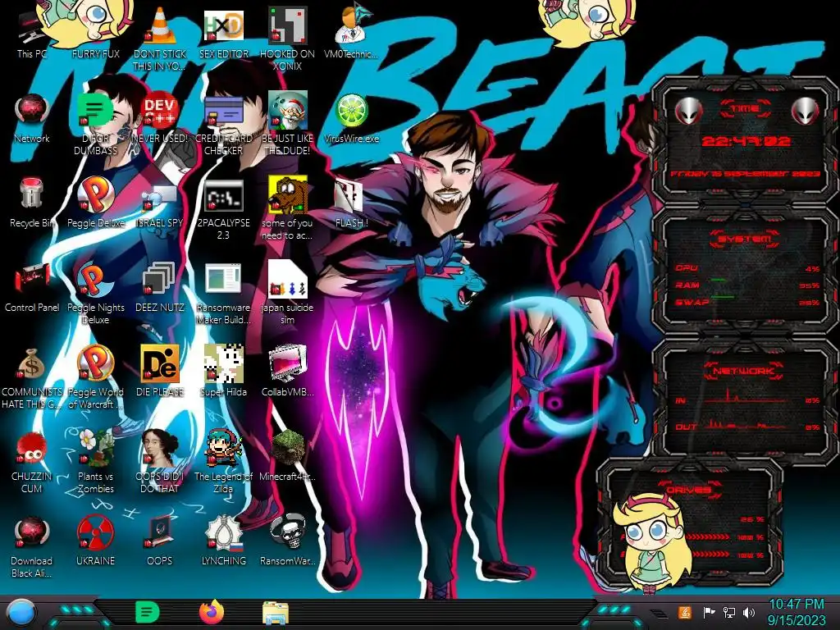The width and height of the screenshot is (840, 630).
Task: Open File Explorer from the taskbar
Action: pos(276,614)
